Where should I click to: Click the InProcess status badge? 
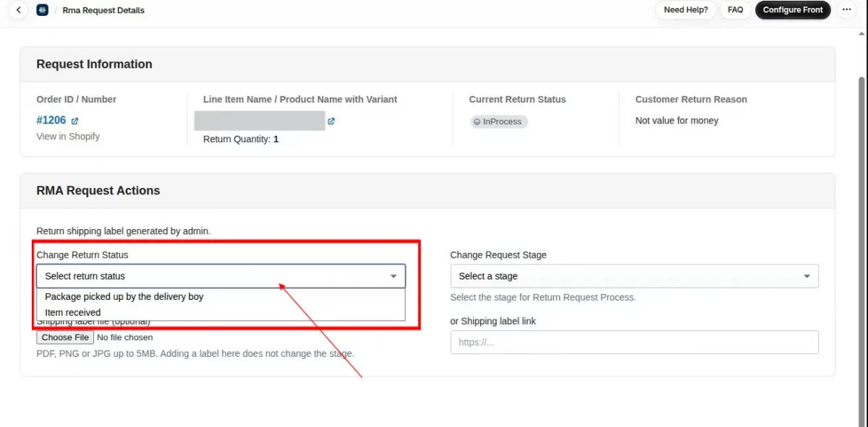[x=498, y=121]
